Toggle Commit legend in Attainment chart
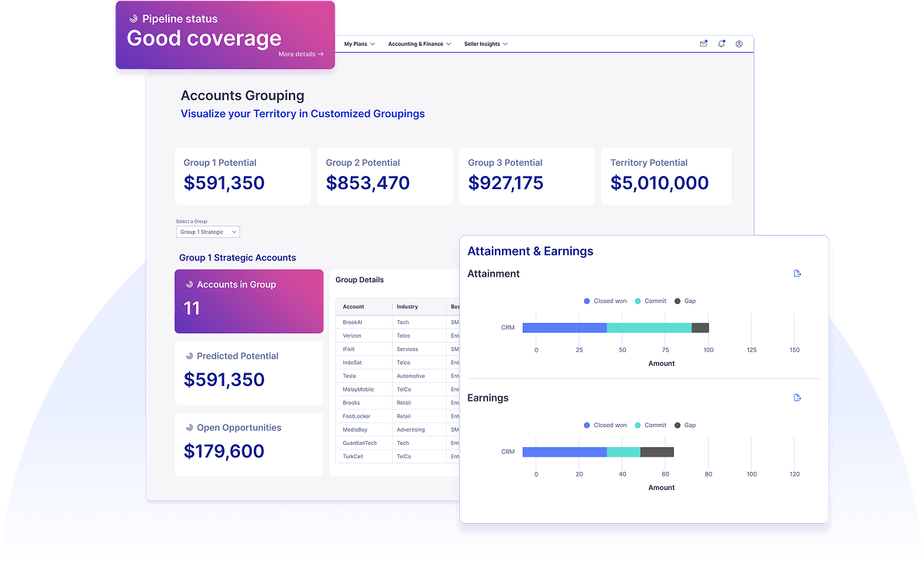This screenshot has height=565, width=924. [x=651, y=301]
